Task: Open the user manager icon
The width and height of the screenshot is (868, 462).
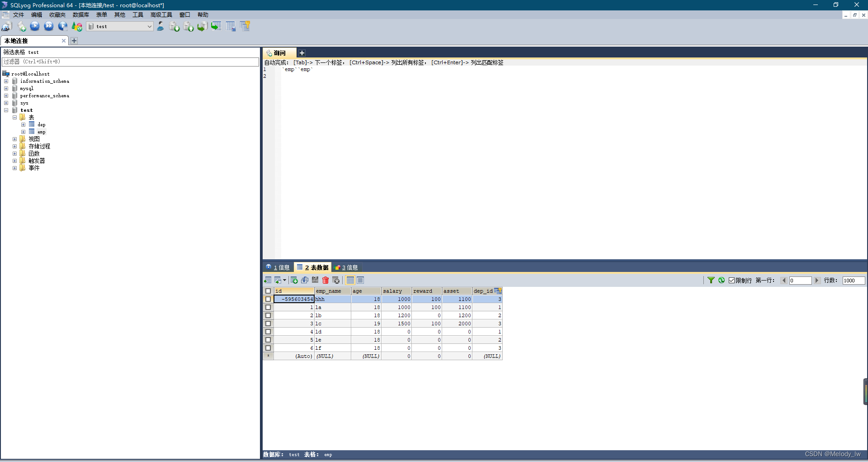Action: (160, 26)
